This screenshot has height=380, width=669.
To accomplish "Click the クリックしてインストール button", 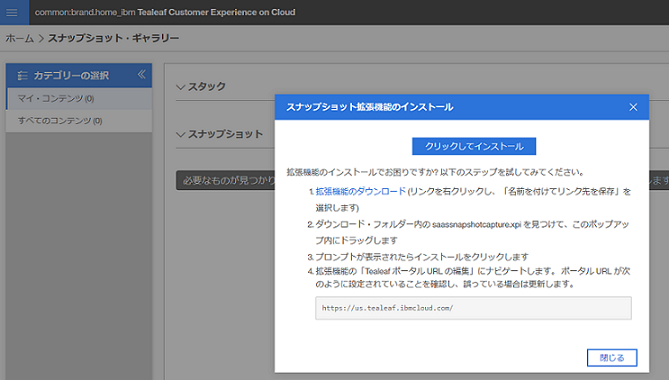I will coord(474,146).
